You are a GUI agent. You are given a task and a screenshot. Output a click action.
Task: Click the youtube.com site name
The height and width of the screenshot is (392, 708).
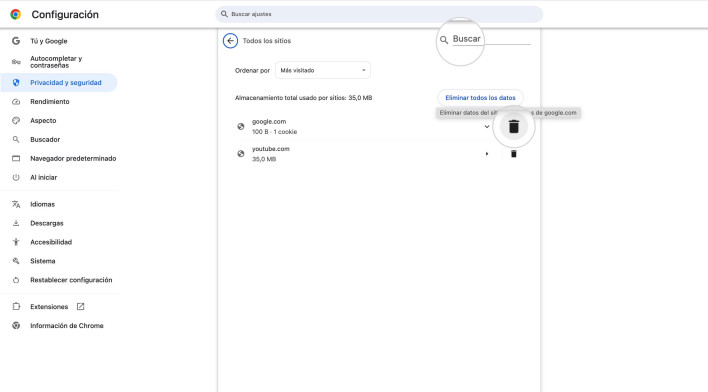270,149
